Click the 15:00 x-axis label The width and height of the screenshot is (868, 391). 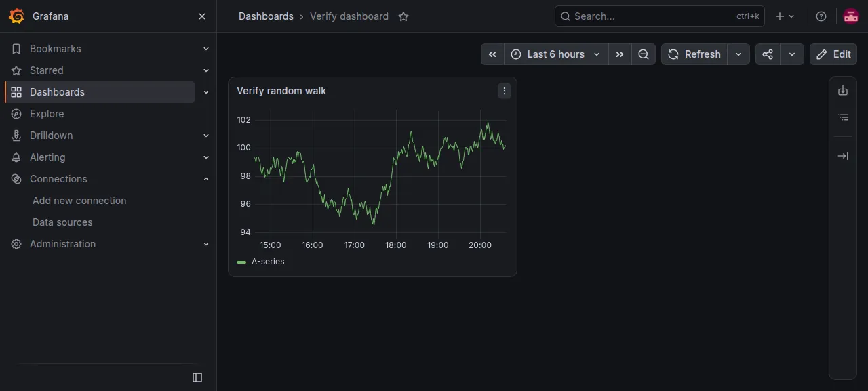tap(271, 245)
